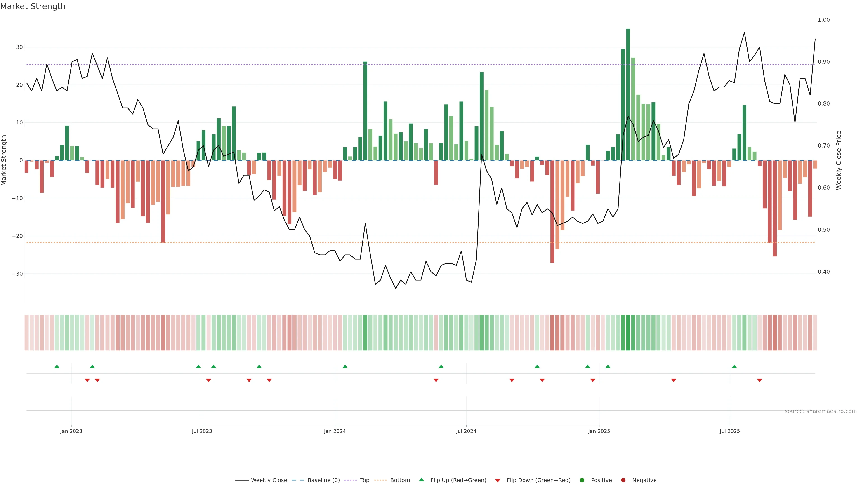Click the tallest green bar in early 2025

628,94
